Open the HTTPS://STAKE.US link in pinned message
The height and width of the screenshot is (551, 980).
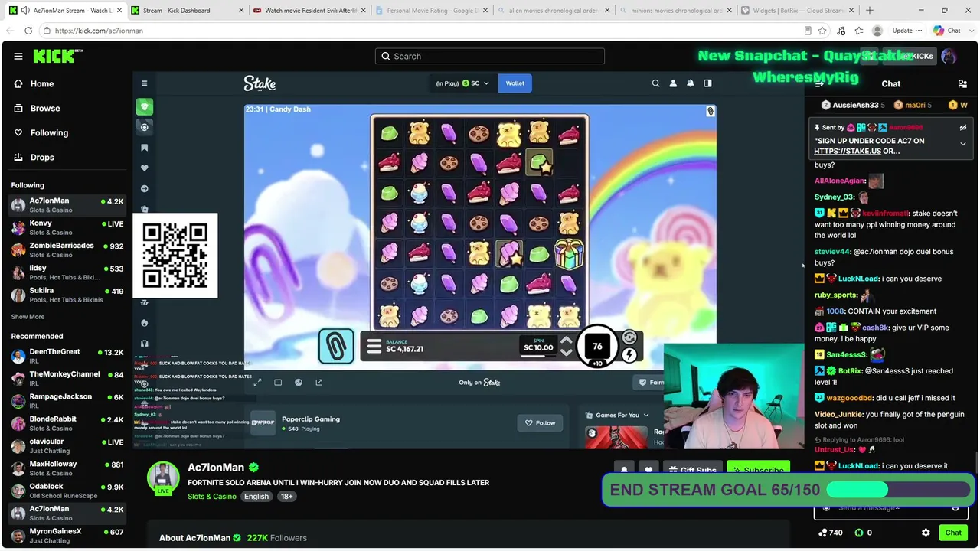(x=847, y=151)
